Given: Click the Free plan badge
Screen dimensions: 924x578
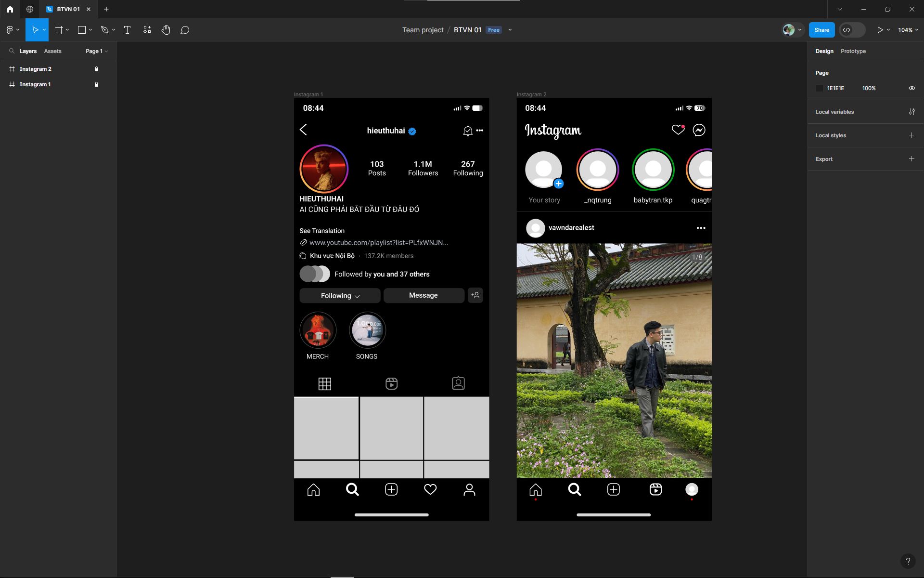Looking at the screenshot, I should pyautogui.click(x=493, y=30).
